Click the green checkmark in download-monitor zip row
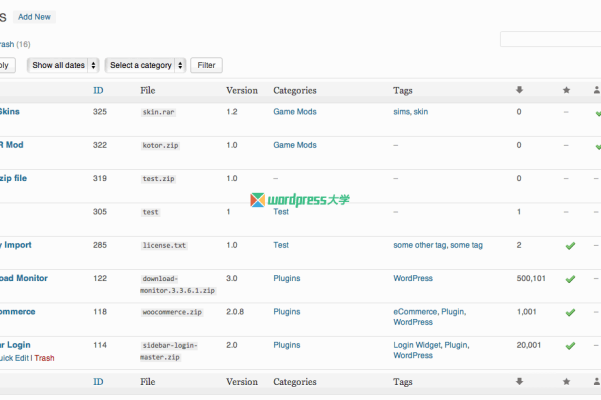Screen dimensions: 601x400 click(570, 279)
